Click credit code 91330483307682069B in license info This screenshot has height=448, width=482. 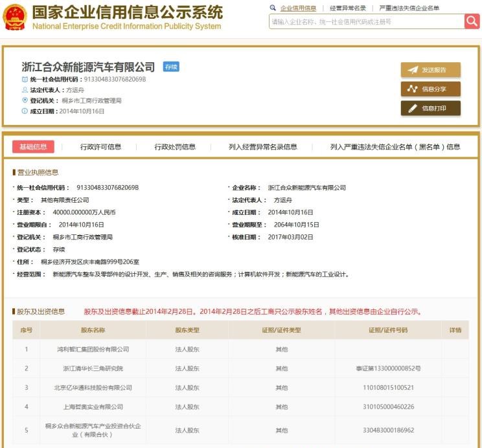pos(108,188)
